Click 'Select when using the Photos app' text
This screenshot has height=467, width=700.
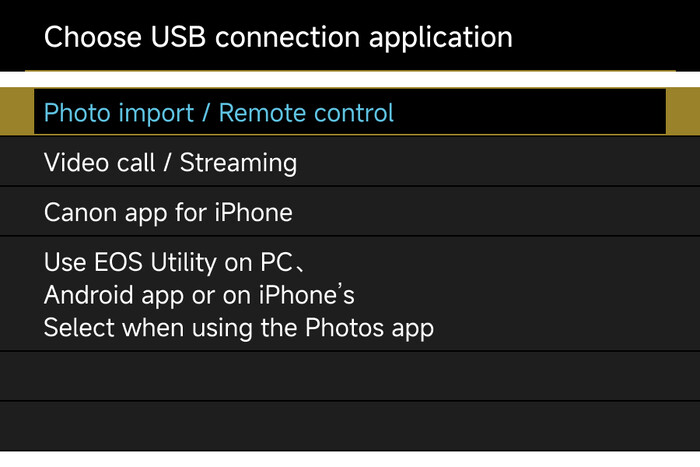(x=238, y=328)
